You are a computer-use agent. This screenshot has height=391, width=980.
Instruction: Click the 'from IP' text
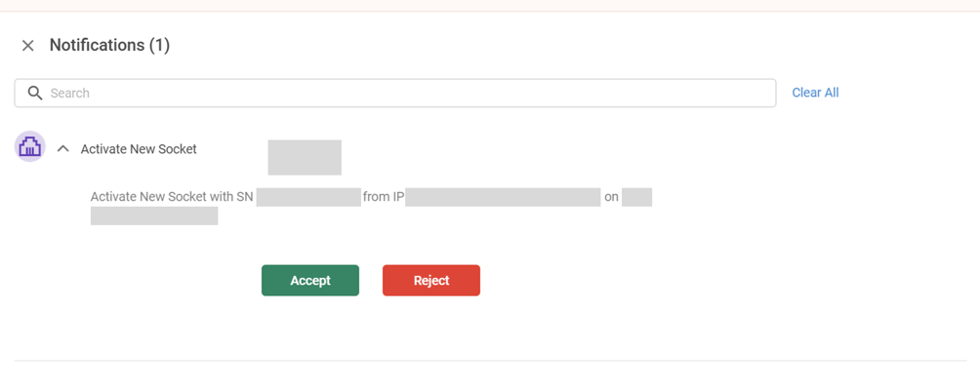[384, 197]
